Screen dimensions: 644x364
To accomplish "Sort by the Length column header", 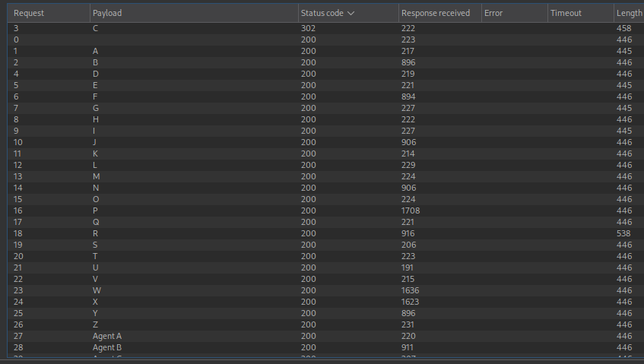I will click(x=627, y=13).
